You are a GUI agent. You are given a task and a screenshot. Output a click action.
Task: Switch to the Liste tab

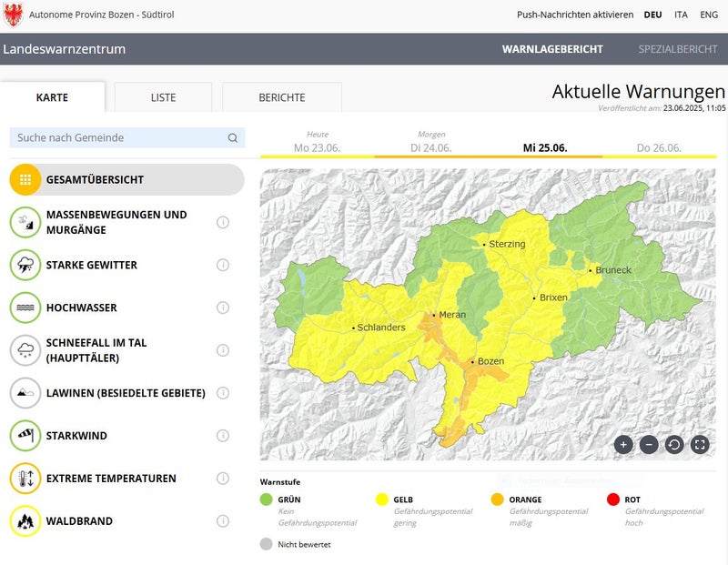164,97
